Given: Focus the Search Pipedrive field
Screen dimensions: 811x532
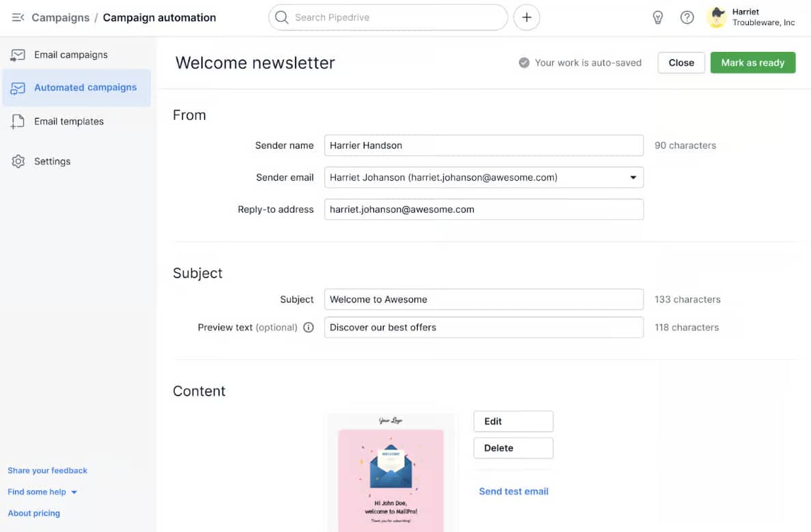Looking at the screenshot, I should click(x=388, y=18).
